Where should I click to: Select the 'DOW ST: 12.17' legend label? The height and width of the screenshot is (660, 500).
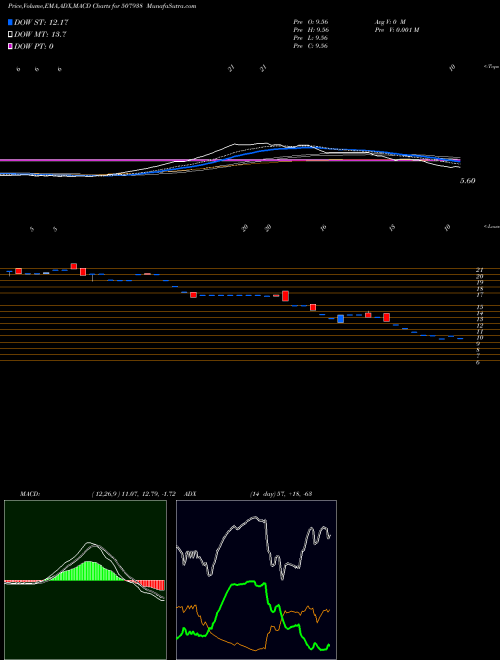[41, 22]
